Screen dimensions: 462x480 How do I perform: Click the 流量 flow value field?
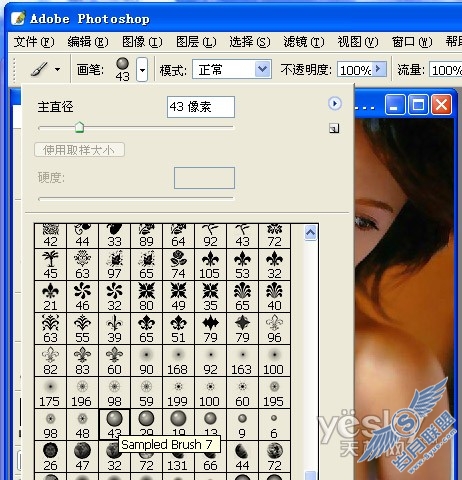(445, 70)
